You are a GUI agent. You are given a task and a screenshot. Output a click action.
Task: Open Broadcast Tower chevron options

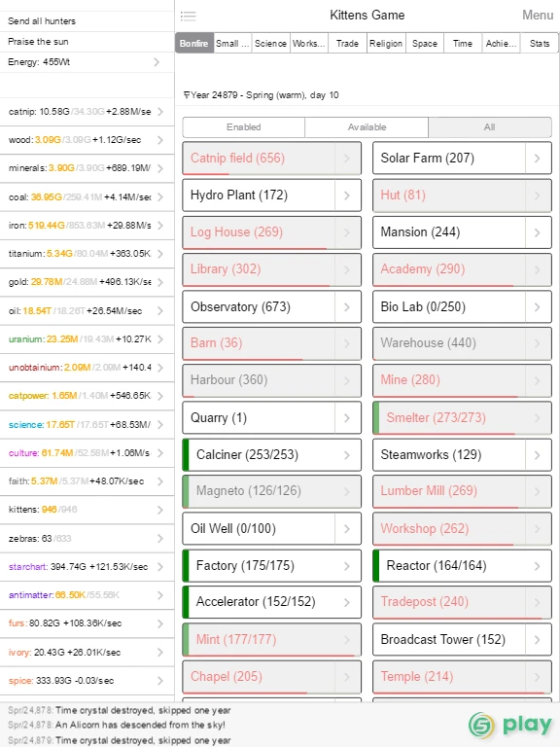pyautogui.click(x=538, y=639)
